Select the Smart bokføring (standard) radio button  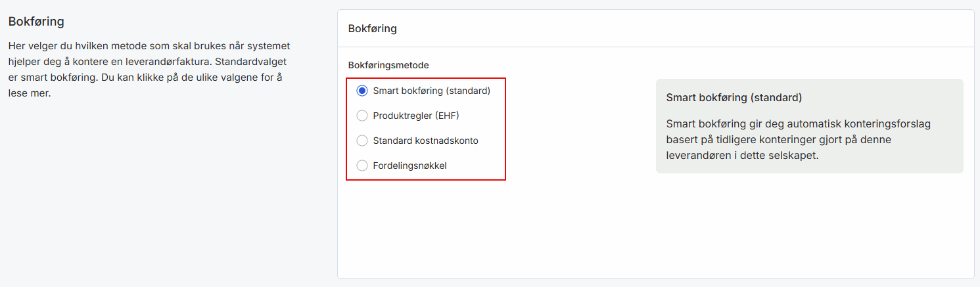(x=362, y=91)
